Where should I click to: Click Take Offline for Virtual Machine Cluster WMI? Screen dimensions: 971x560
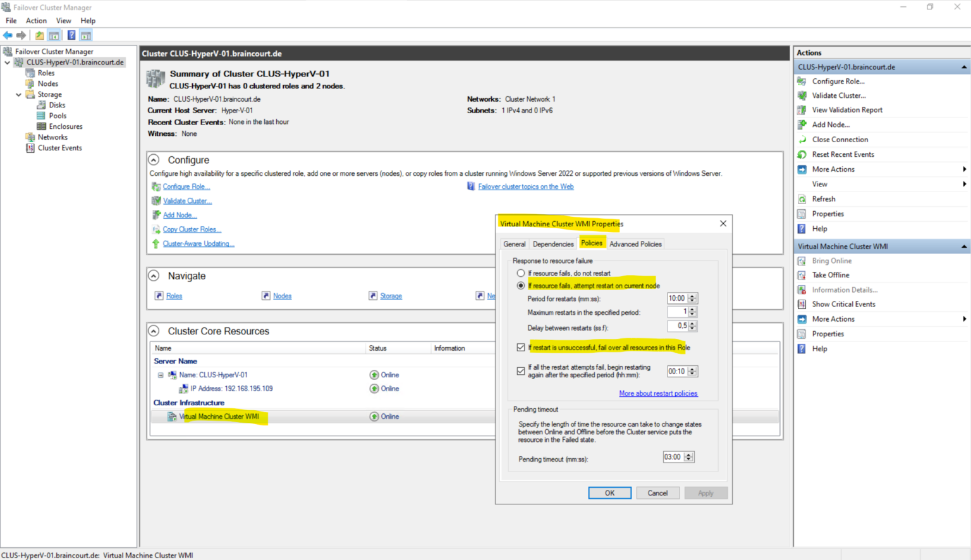(830, 274)
